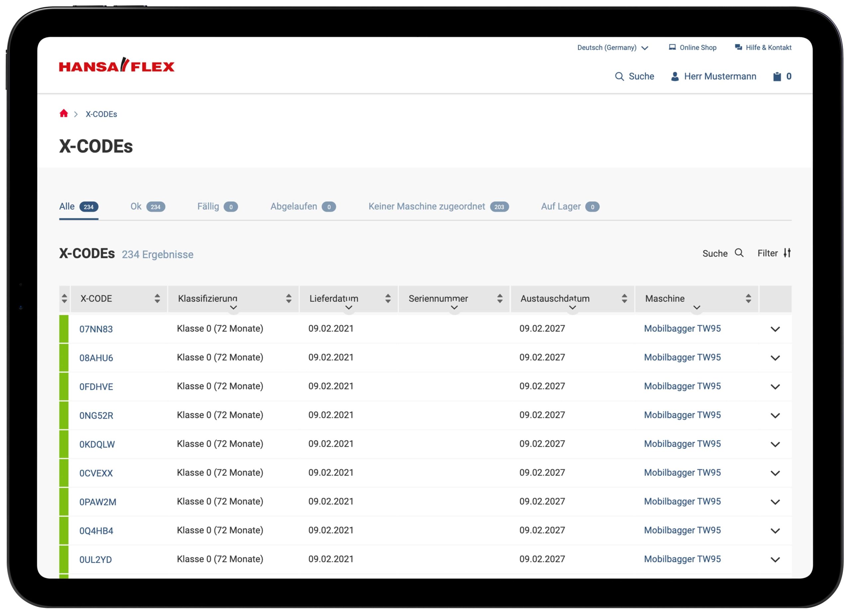Image resolution: width=851 pixels, height=616 pixels.
Task: Toggle sort on the Austauschdatum column
Action: 624,299
